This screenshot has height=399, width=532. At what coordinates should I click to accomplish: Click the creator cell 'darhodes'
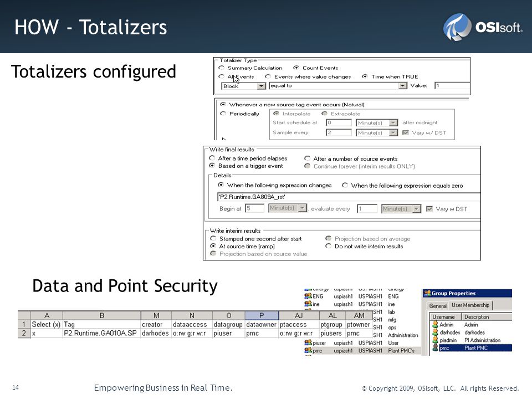coord(155,333)
